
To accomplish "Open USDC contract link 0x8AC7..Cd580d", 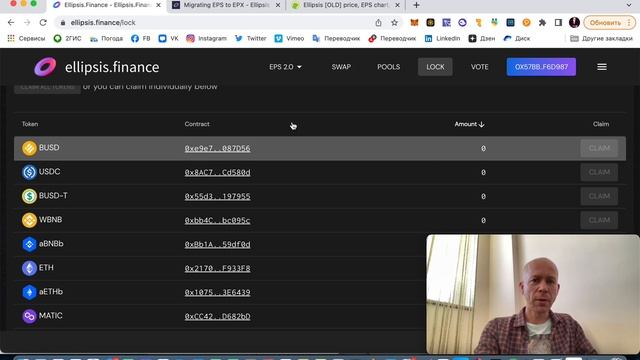I will [x=217, y=173].
